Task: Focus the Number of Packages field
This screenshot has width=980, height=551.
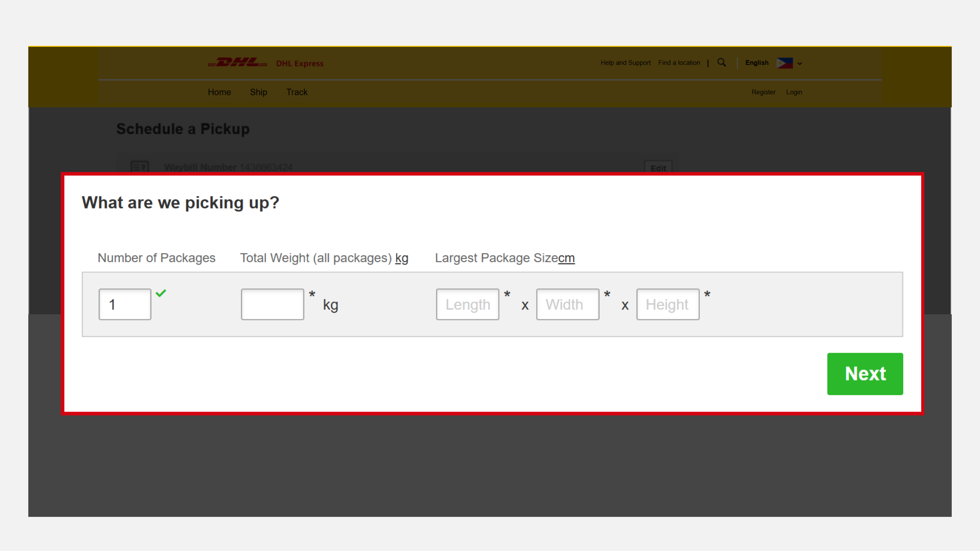Action: click(125, 304)
